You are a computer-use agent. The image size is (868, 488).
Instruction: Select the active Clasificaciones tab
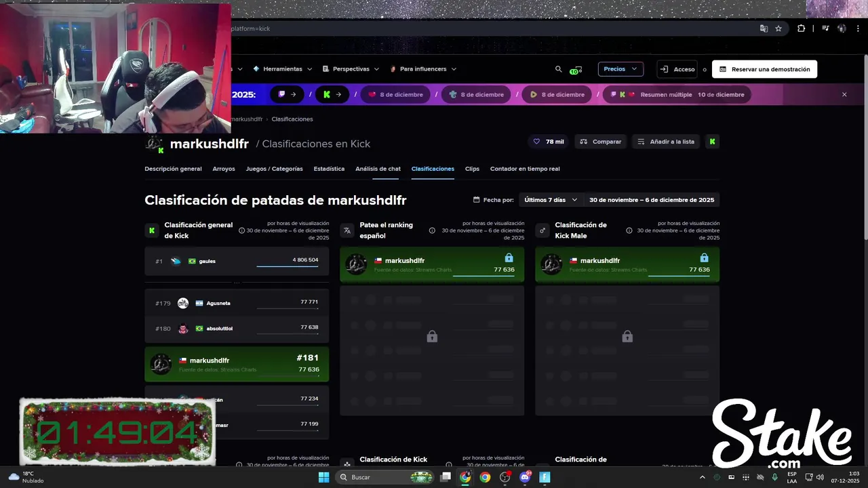coord(433,169)
